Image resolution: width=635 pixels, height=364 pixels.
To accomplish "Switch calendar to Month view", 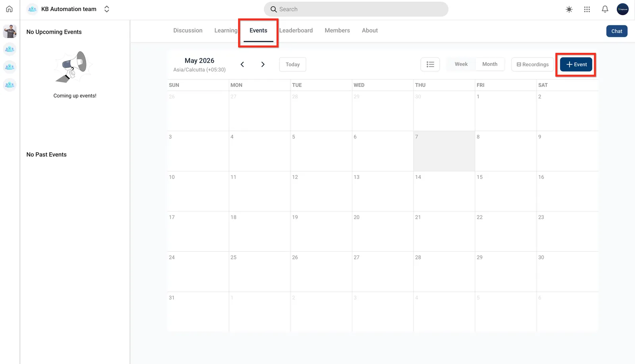I will tap(490, 64).
